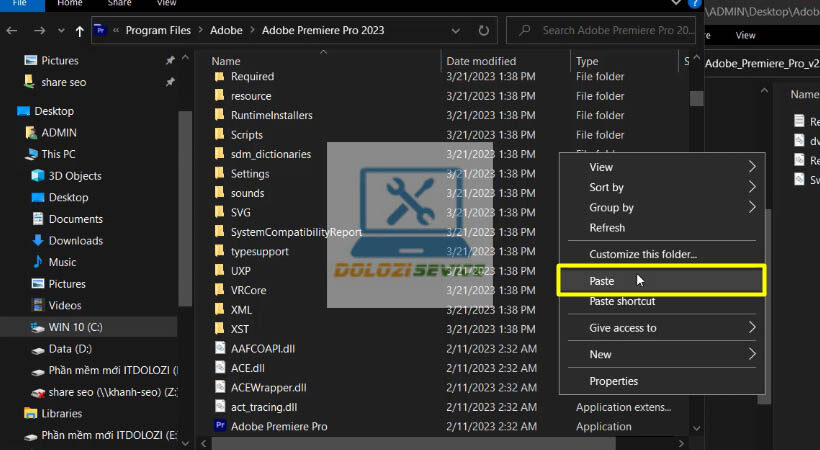Sort files by Date modified column
The image size is (820, 450).
(x=481, y=61)
